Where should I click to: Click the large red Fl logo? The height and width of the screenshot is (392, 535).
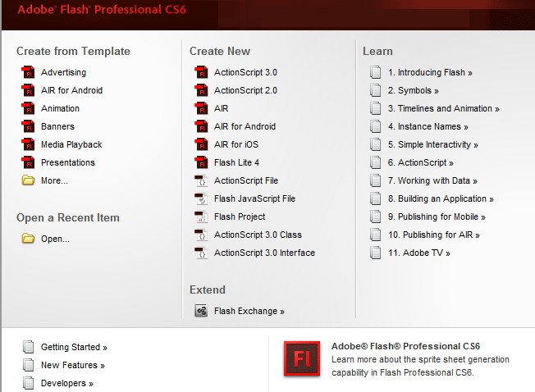302,358
